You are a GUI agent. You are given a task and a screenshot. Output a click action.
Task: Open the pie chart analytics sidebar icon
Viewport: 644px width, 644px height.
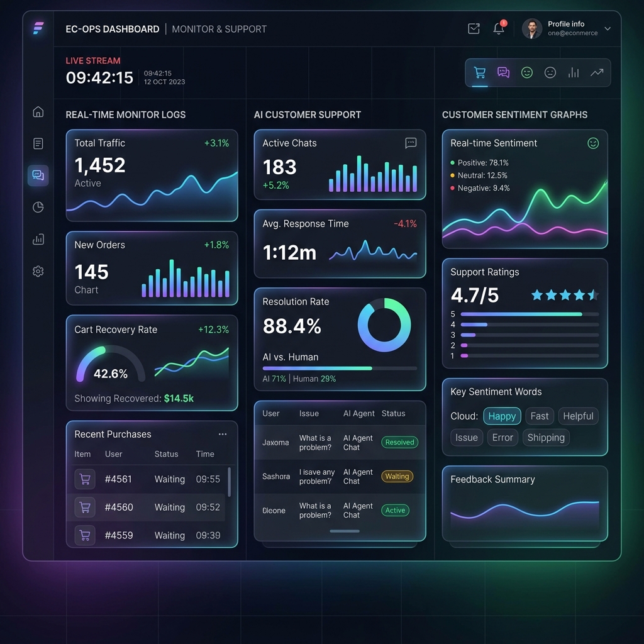38,207
